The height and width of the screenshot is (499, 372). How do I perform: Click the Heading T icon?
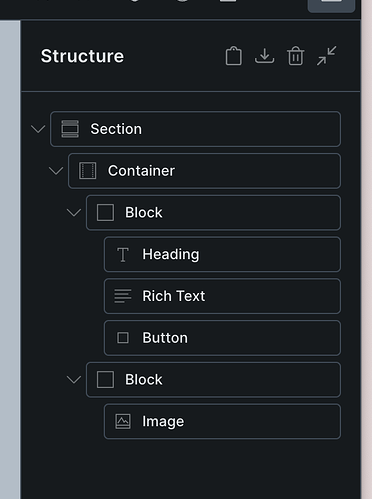click(x=123, y=255)
